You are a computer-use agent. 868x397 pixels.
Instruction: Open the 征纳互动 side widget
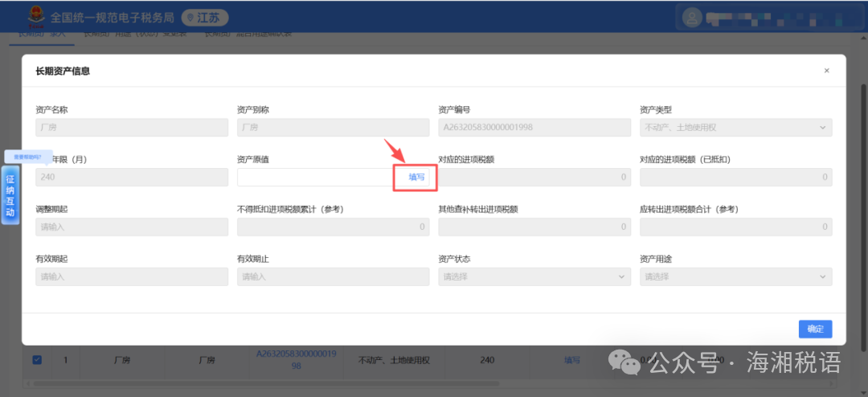pos(10,195)
